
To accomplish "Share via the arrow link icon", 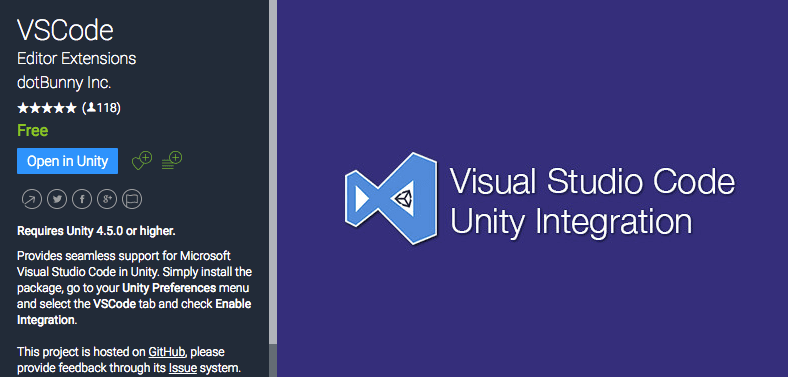I will (32, 200).
